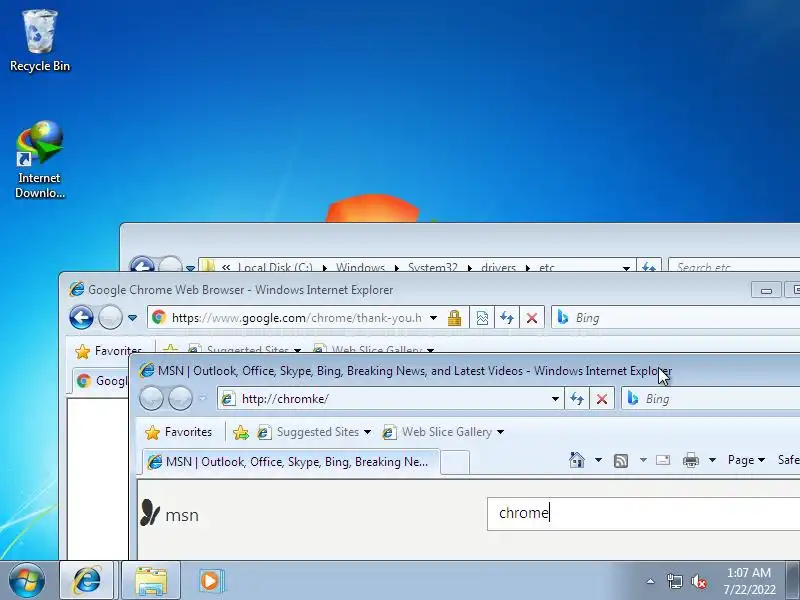This screenshot has height=600, width=800.
Task: Minimize the Google Chrome IE window
Action: click(x=766, y=290)
